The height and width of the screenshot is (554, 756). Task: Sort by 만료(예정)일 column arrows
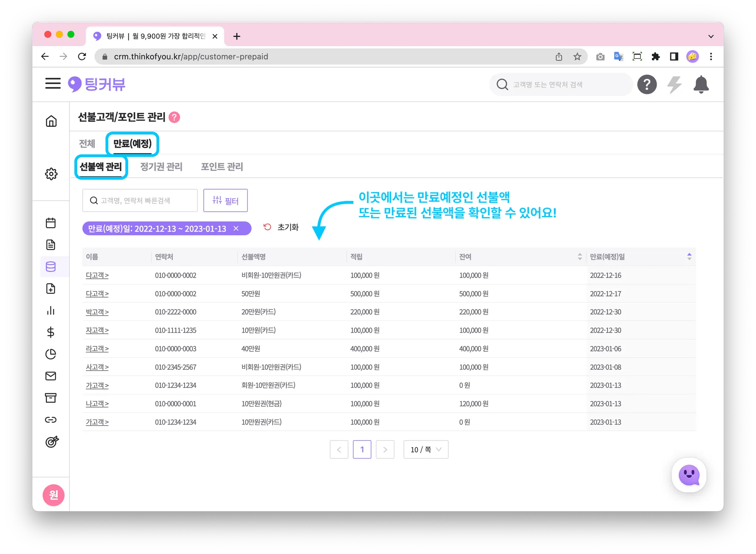(x=689, y=257)
